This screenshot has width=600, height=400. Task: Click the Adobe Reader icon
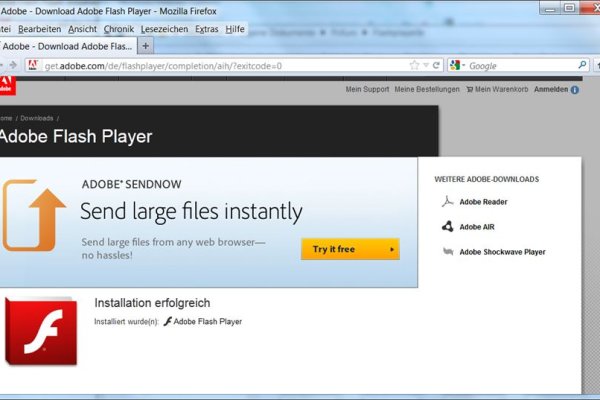(x=448, y=200)
